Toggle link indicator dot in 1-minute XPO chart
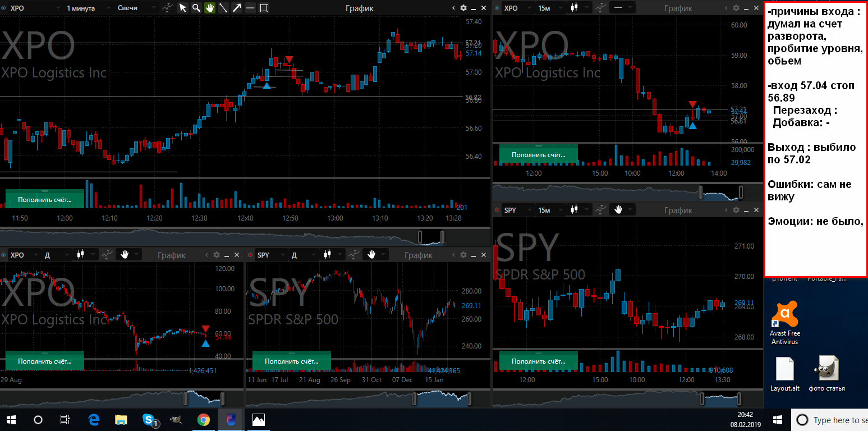The image size is (868, 431). (x=3, y=8)
